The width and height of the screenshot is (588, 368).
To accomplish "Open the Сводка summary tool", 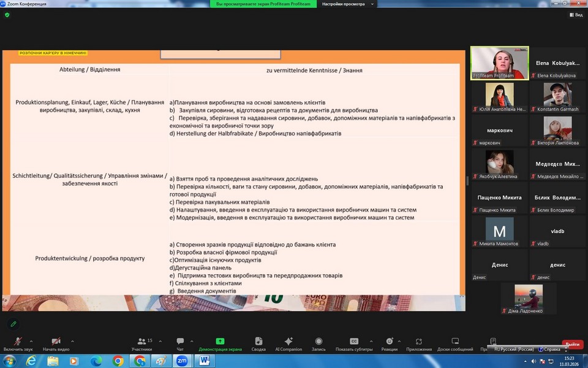I will pos(258,343).
